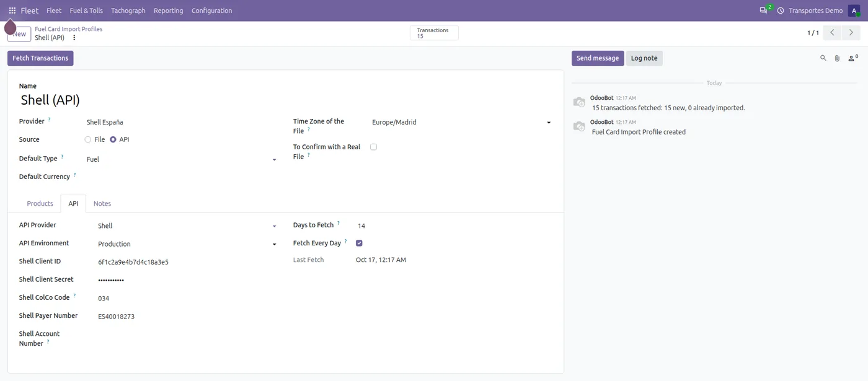Viewport: 868px width, 381px height.
Task: Open the conversations messages icon in navbar
Action: click(x=763, y=11)
